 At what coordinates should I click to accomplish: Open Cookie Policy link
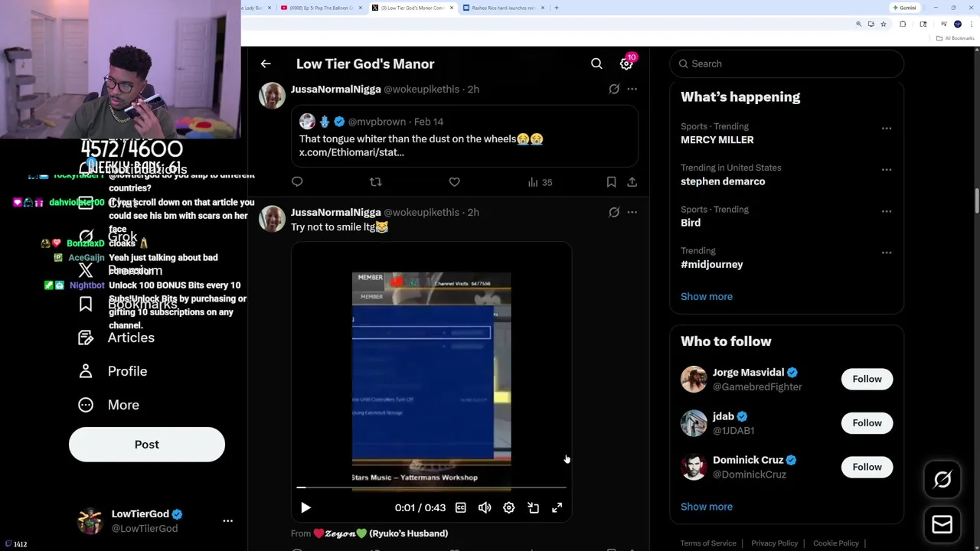[836, 543]
